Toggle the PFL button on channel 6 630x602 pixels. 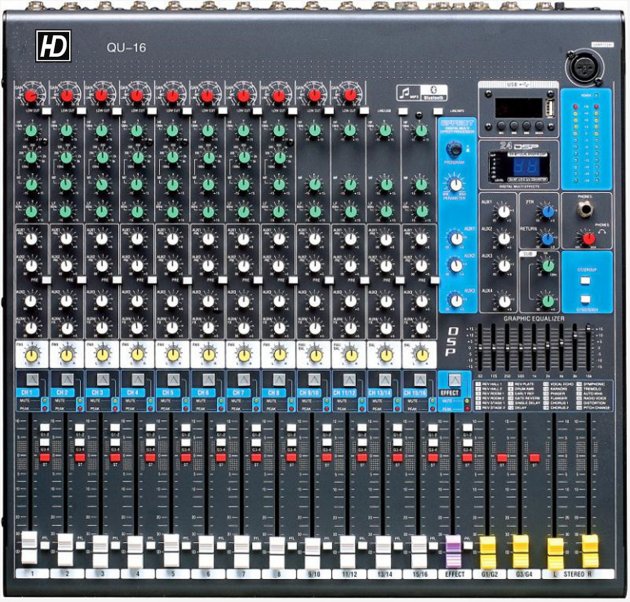click(x=221, y=546)
